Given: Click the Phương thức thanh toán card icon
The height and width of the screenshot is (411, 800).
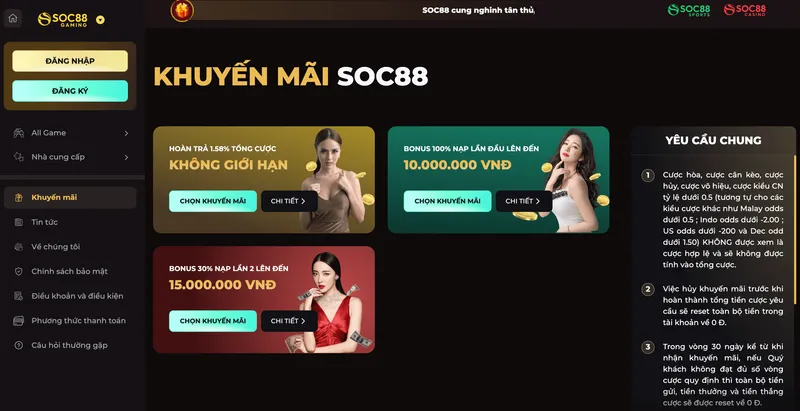Looking at the screenshot, I should click(19, 321).
